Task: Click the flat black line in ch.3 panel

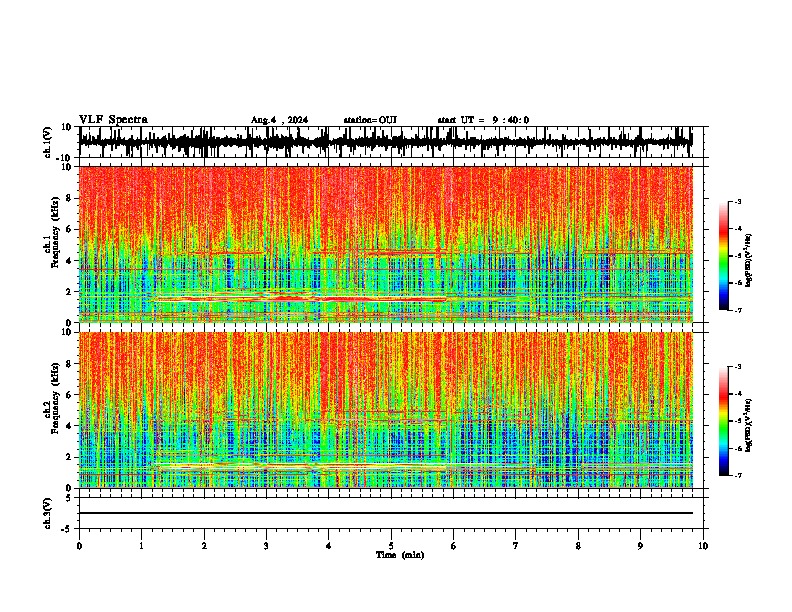Action: pos(385,513)
